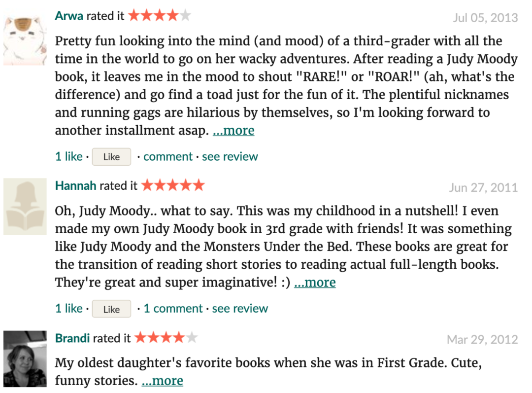
Task: Like Arwa's review
Action: (111, 157)
